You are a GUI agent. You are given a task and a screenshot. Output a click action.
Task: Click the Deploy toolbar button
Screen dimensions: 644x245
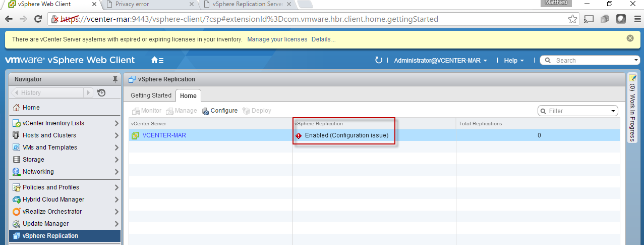click(257, 111)
